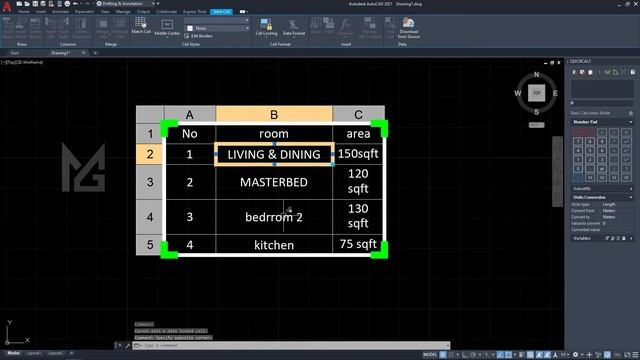Toggle annotation visibility icon in status bar
This screenshot has width=640, height=360.
click(539, 355)
